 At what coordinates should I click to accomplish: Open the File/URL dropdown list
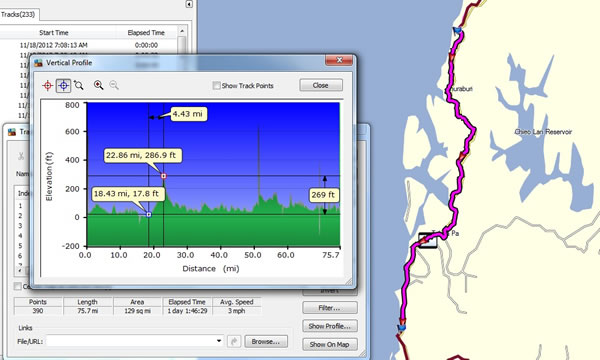click(219, 341)
